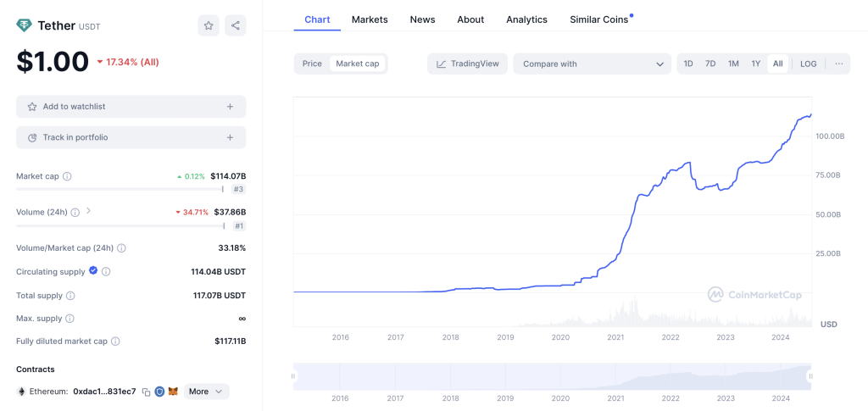Toggle LOG scale on the chart

pyautogui.click(x=808, y=64)
